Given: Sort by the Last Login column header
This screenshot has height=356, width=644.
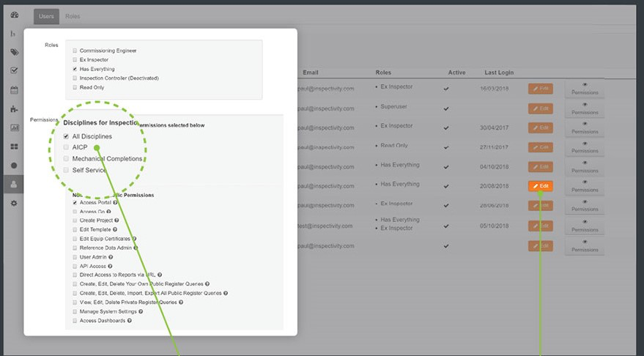Looking at the screenshot, I should 499,73.
